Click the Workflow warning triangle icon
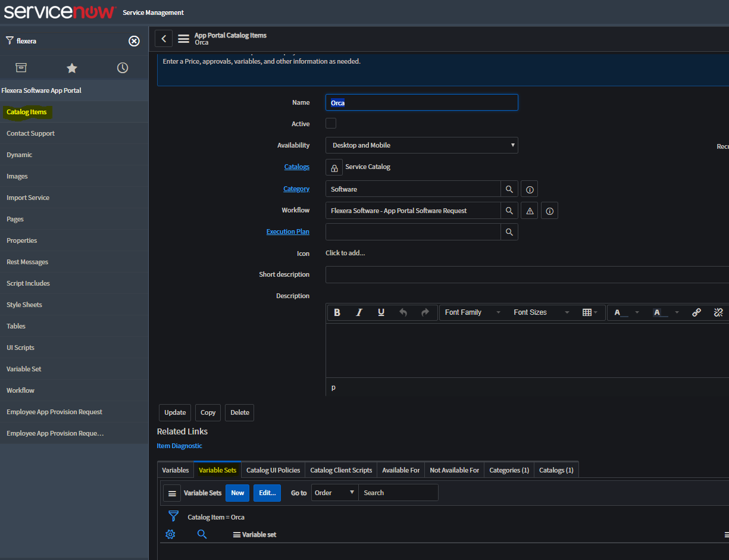Screen dimensions: 729x560 pos(530,211)
